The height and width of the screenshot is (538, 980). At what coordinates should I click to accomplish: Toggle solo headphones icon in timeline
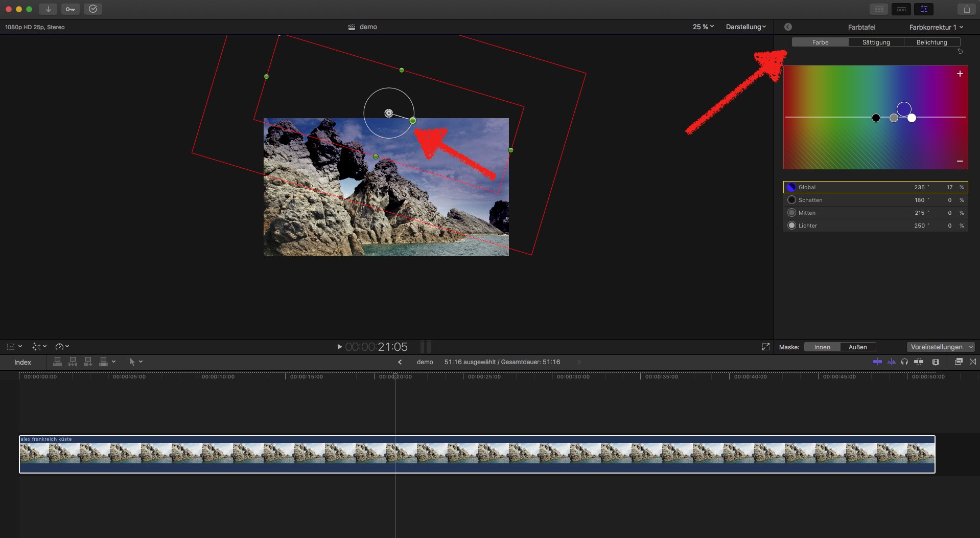[x=904, y=362]
